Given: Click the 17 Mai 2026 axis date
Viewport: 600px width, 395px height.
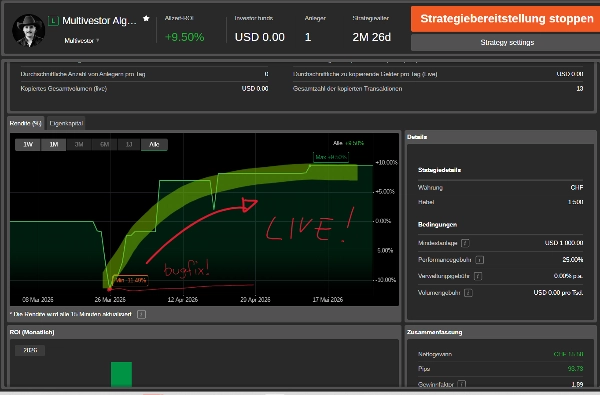Looking at the screenshot, I should (x=328, y=300).
